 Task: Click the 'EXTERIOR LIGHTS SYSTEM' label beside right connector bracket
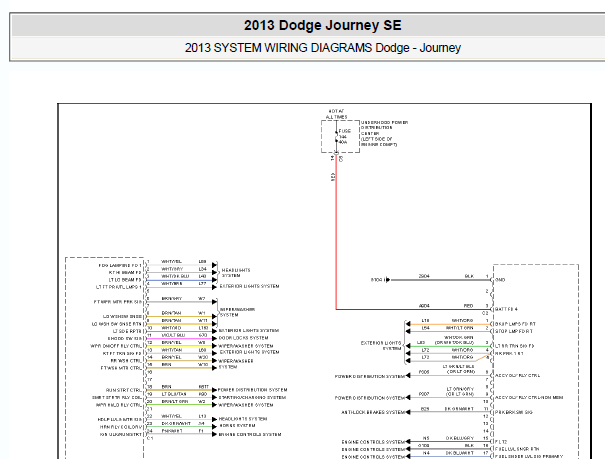pyautogui.click(x=381, y=346)
